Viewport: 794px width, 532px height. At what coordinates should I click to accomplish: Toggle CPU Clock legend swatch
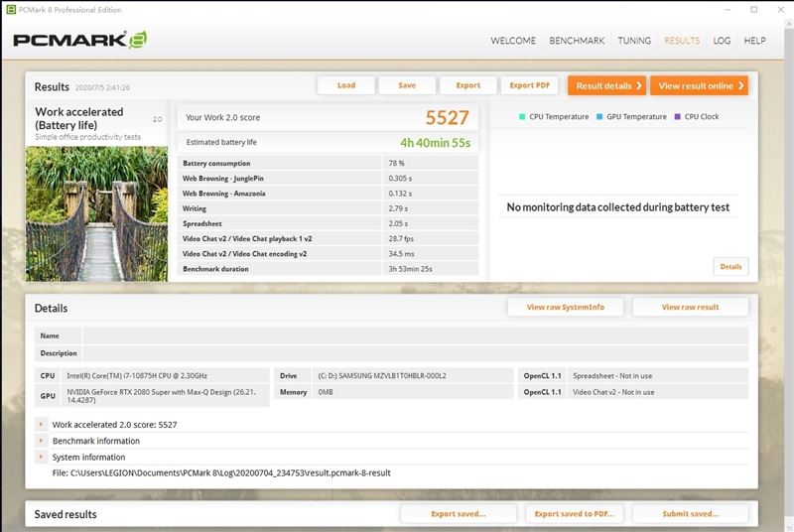[x=678, y=116]
